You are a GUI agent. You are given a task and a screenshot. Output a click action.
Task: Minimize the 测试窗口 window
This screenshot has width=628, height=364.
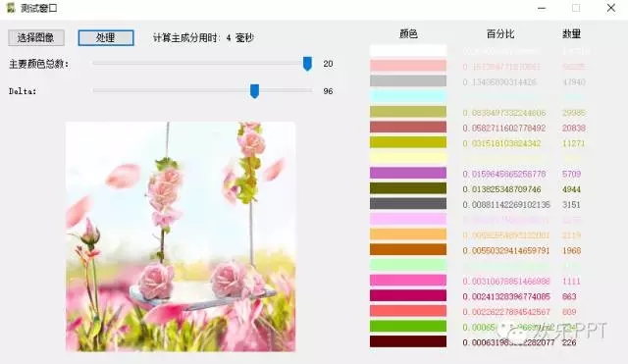coord(542,8)
